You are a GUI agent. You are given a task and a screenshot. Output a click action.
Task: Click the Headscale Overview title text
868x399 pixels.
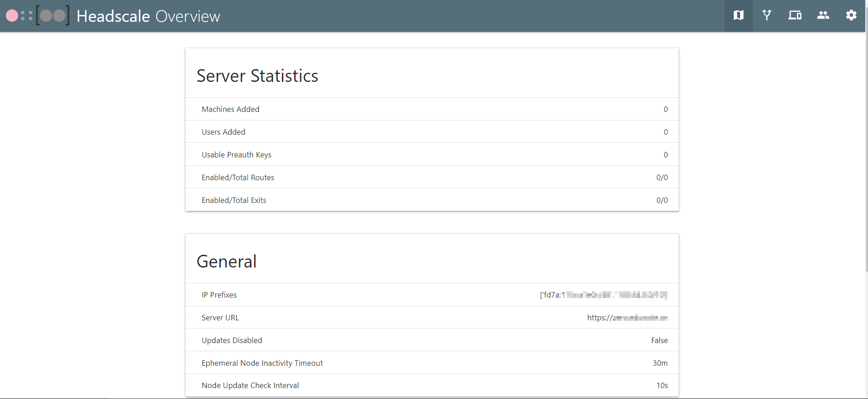click(x=148, y=16)
